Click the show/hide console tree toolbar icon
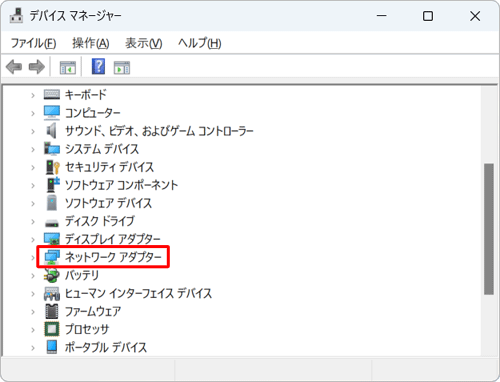500x382 pixels. [68, 67]
